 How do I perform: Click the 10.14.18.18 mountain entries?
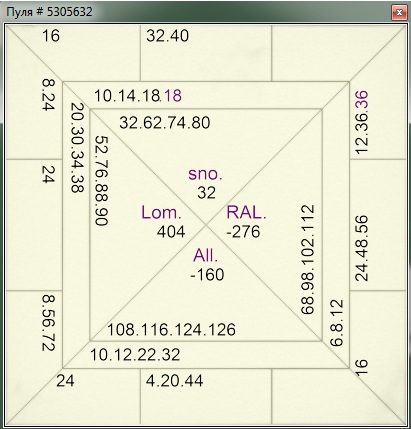coord(138,96)
